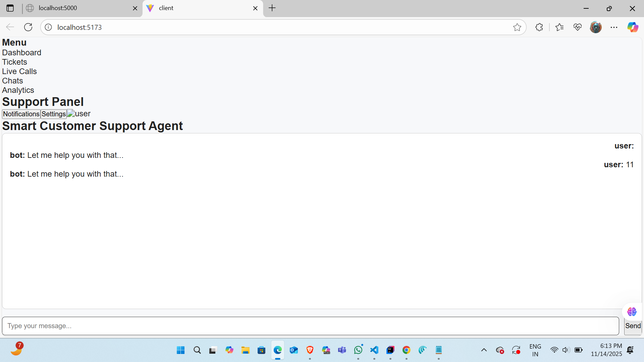Viewport: 644px width, 362px height.
Task: Open Browser essentials heart icon
Action: tap(578, 27)
